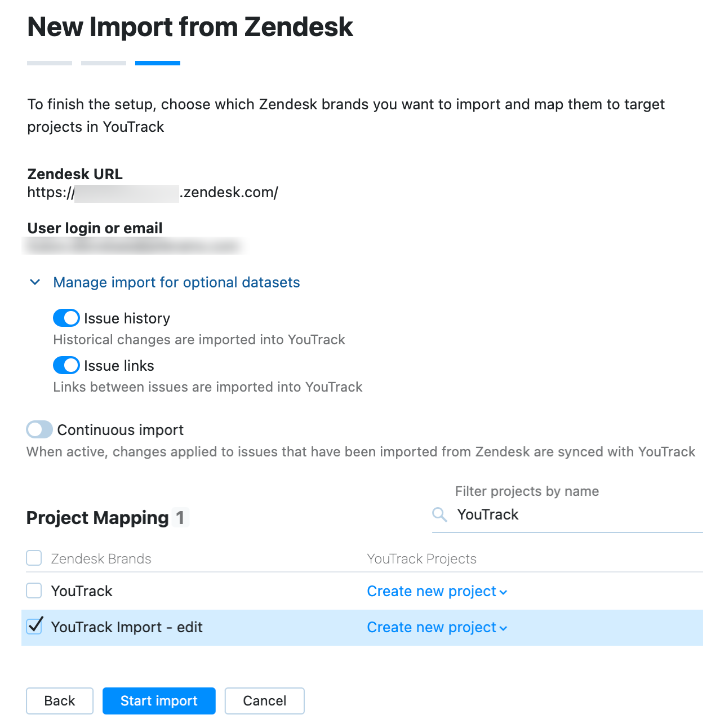
Task: Uncheck the YouTrack Import - edit checkbox
Action: pos(33,627)
